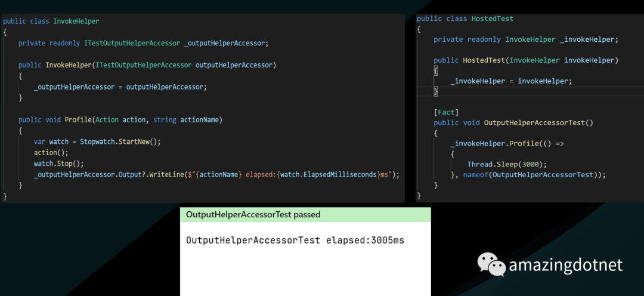The height and width of the screenshot is (296, 644).
Task: Click 'string' keyword in Profile method signature
Action: pyautogui.click(x=165, y=119)
